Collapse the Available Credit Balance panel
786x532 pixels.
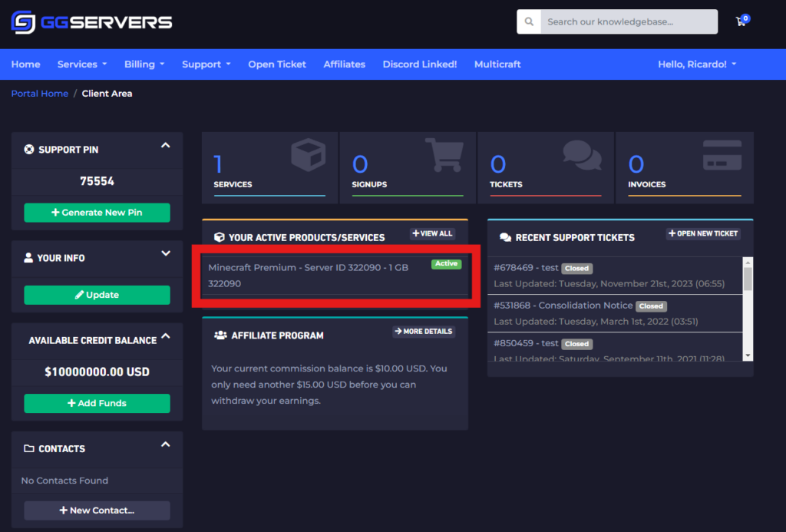coord(165,336)
